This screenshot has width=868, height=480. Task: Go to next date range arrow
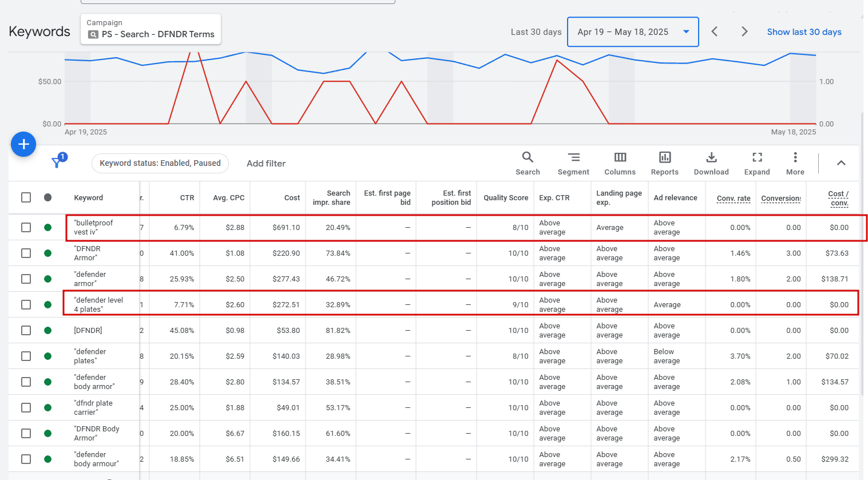[x=744, y=31]
